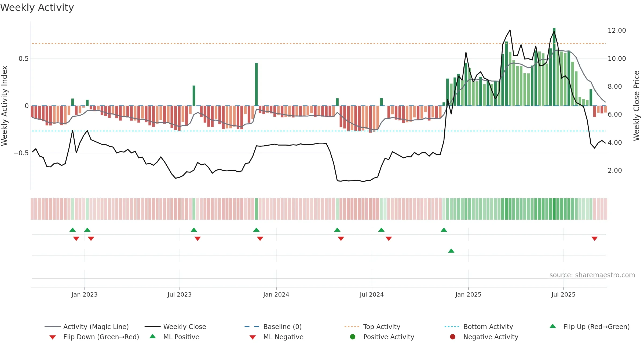Click the Jul 2023 x-axis label
Viewport: 644px width, 362px height.
[180, 295]
